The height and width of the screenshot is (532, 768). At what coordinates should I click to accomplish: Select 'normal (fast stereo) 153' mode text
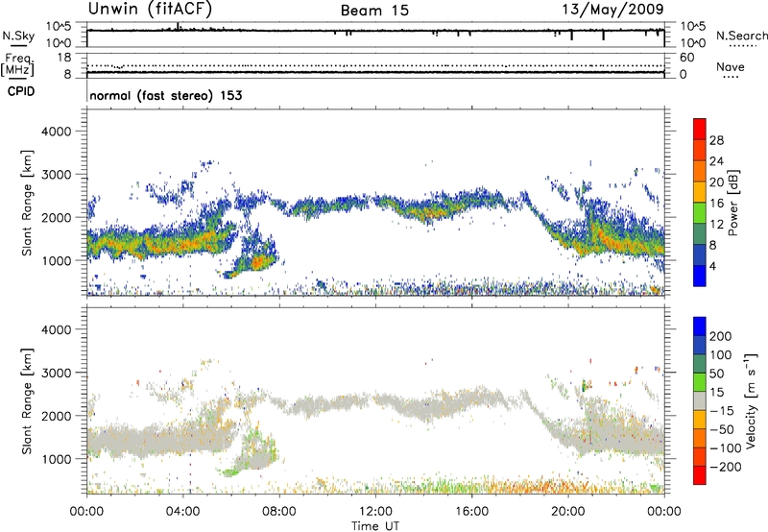[166, 95]
